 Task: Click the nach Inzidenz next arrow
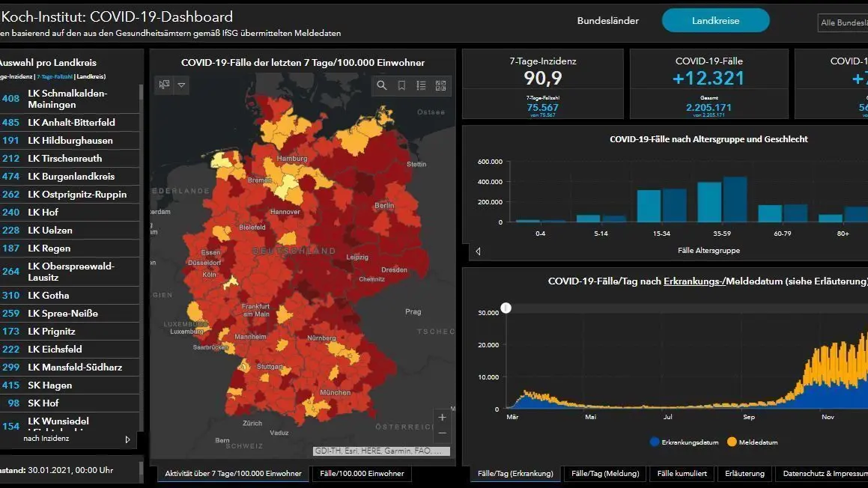coord(127,439)
